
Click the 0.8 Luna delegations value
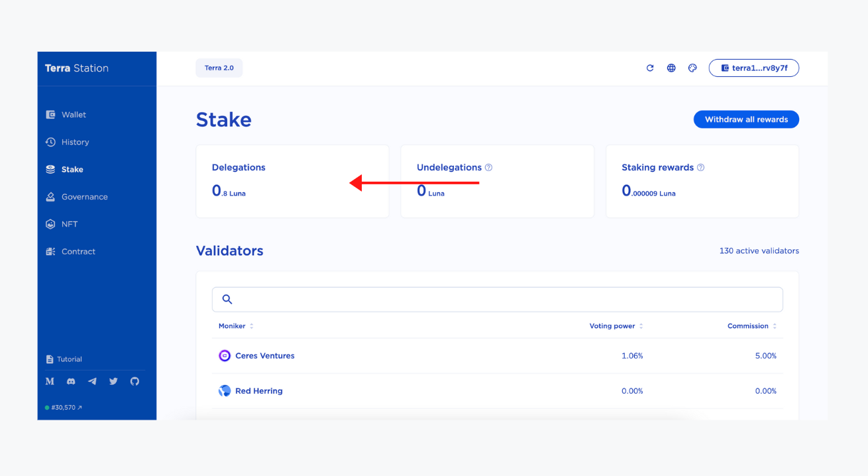pos(229,191)
